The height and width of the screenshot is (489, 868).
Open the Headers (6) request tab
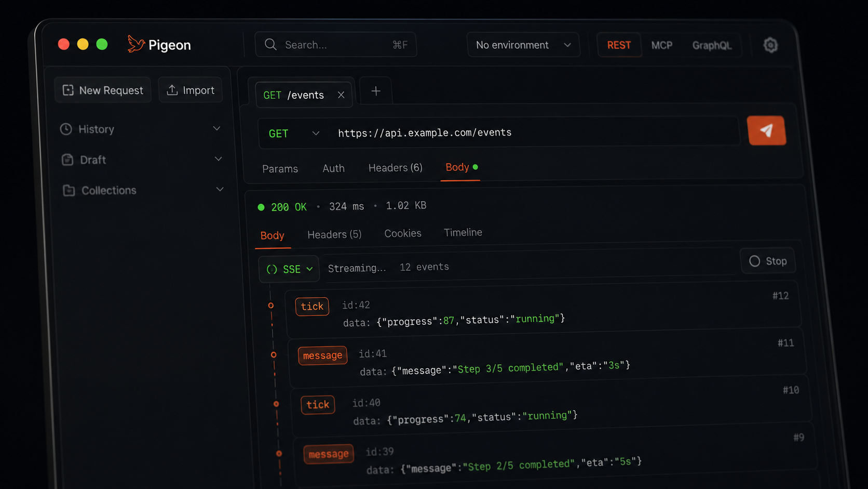tap(396, 168)
